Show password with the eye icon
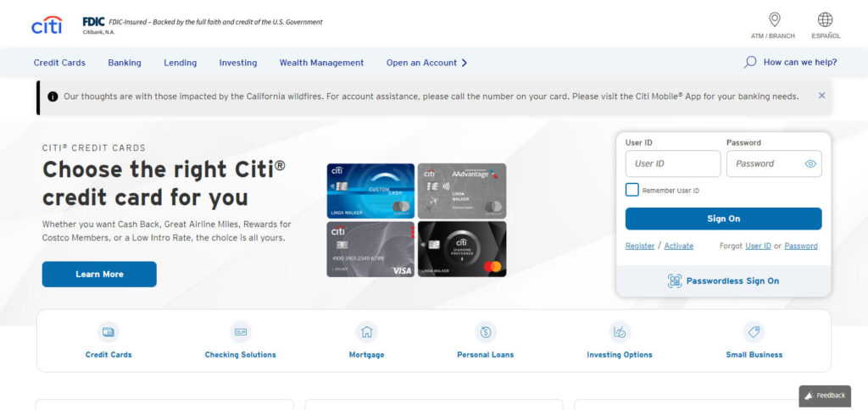This screenshot has height=410, width=868. (x=810, y=163)
